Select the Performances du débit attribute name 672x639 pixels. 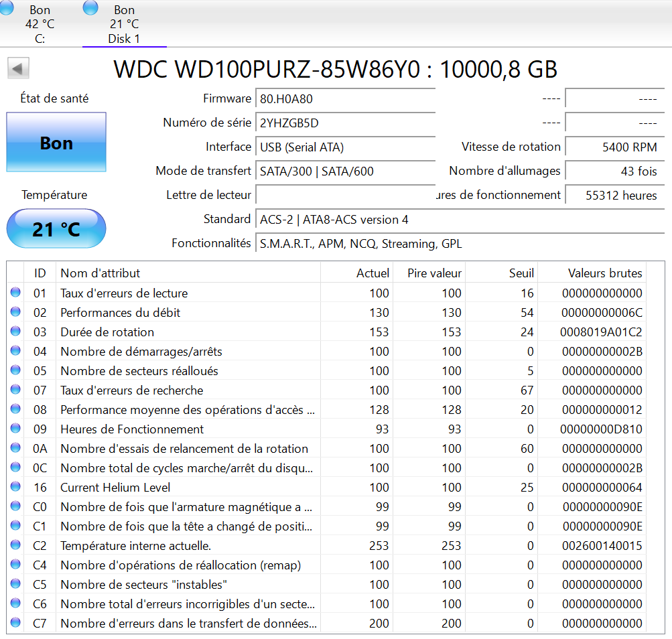coord(120,312)
